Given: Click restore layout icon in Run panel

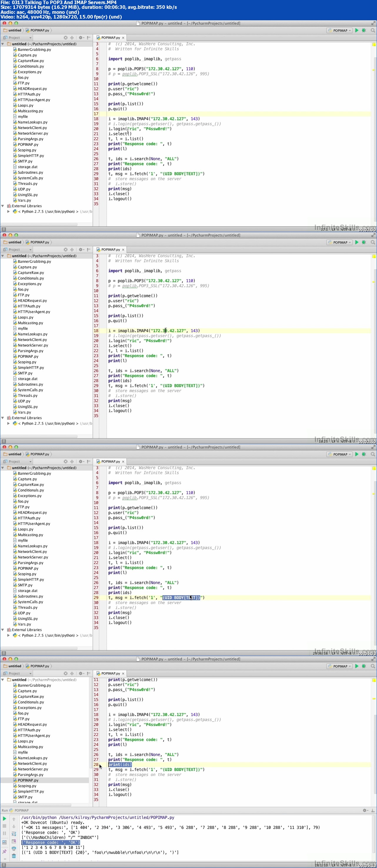Looking at the screenshot, I should click(x=4, y=842).
